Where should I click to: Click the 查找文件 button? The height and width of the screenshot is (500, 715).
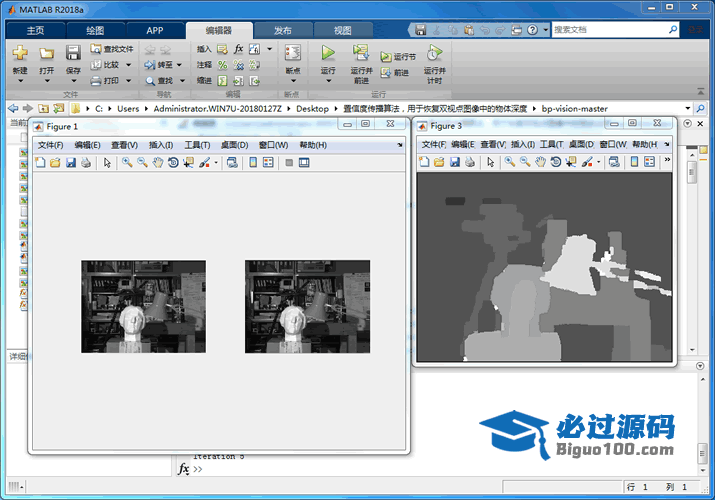tap(111, 48)
